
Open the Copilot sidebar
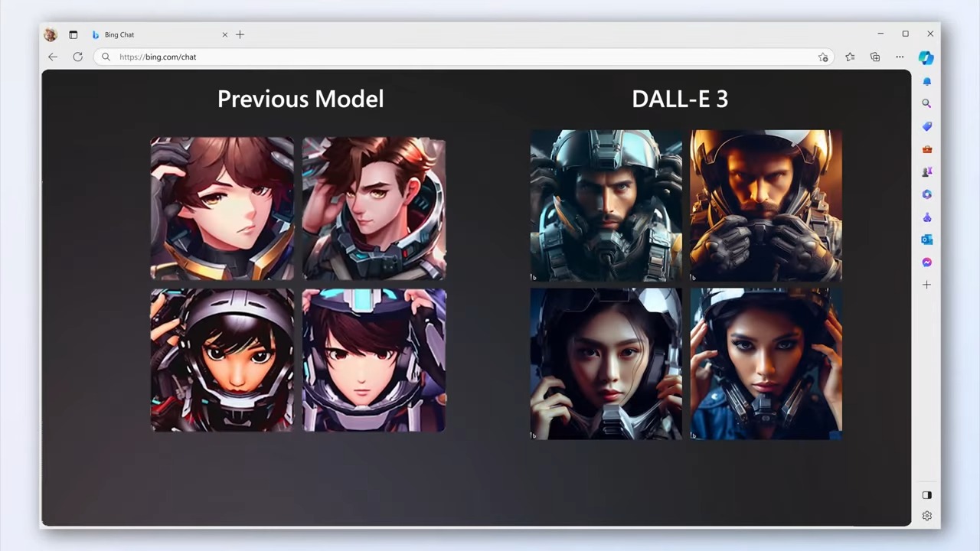coord(926,57)
